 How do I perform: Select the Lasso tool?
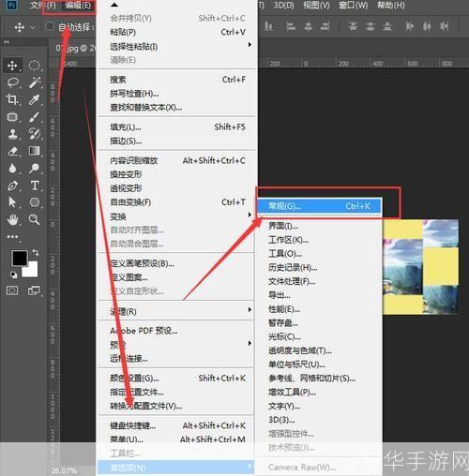coord(12,82)
